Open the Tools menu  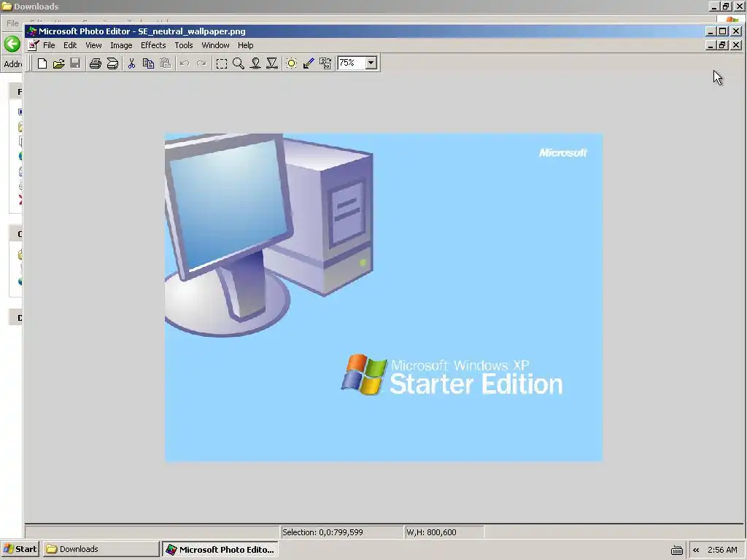pos(183,45)
